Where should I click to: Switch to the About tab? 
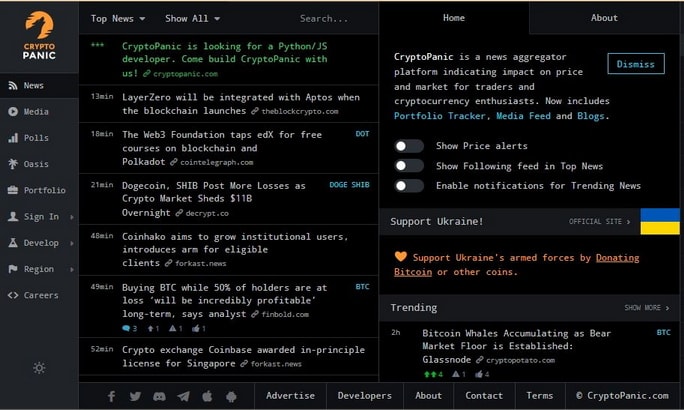click(604, 18)
